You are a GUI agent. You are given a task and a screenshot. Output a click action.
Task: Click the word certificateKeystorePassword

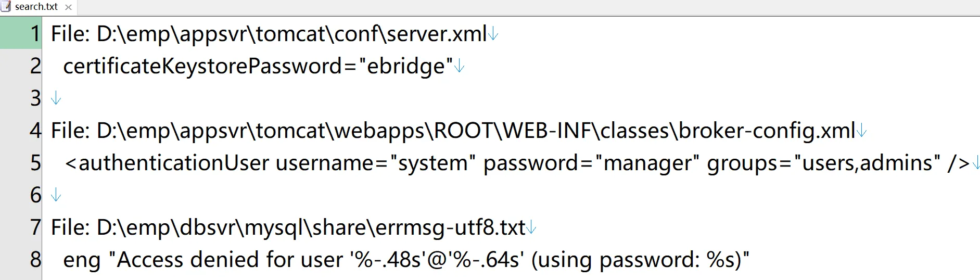click(x=202, y=67)
